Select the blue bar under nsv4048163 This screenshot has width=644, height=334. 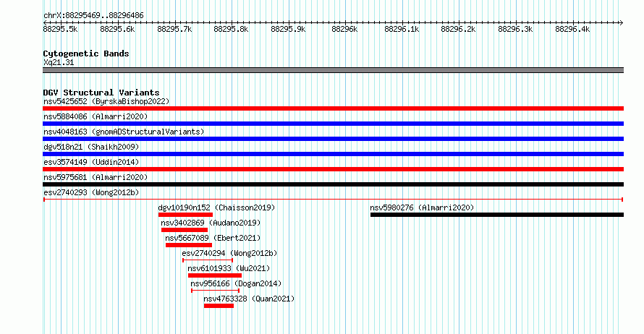333,139
